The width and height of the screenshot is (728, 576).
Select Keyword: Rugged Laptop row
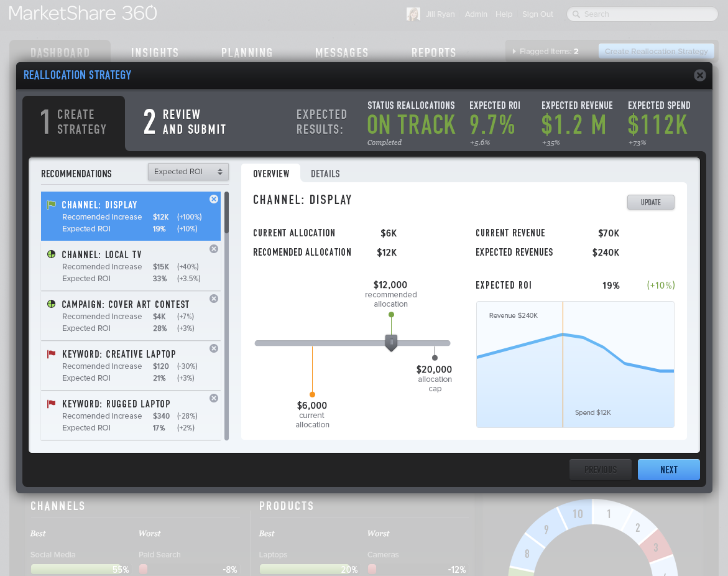(131, 416)
